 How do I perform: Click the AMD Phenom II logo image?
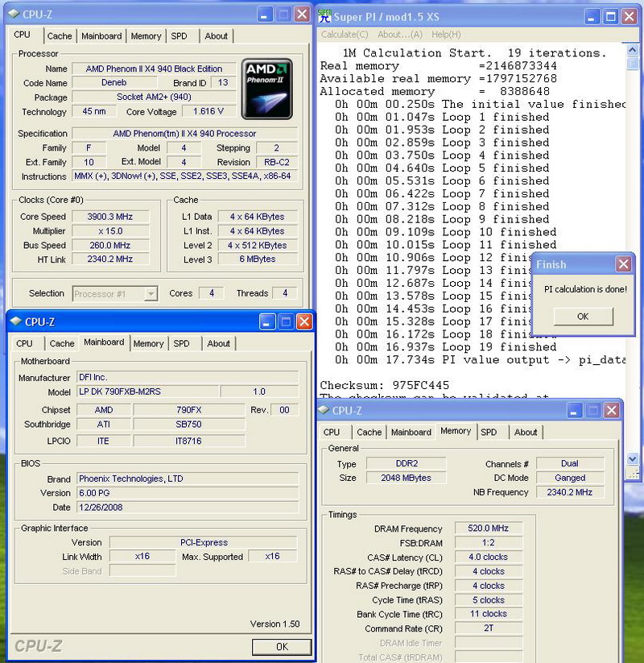click(266, 89)
